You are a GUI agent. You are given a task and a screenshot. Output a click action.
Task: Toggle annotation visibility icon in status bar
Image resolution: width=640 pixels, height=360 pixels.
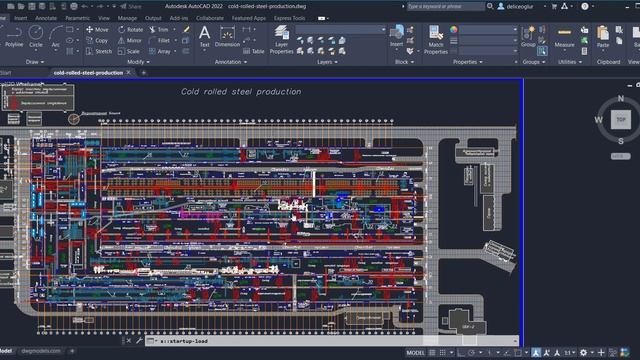click(x=536, y=353)
